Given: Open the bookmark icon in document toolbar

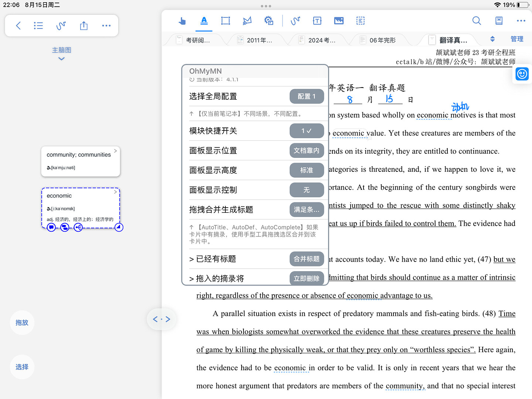Looking at the screenshot, I should coord(499,21).
